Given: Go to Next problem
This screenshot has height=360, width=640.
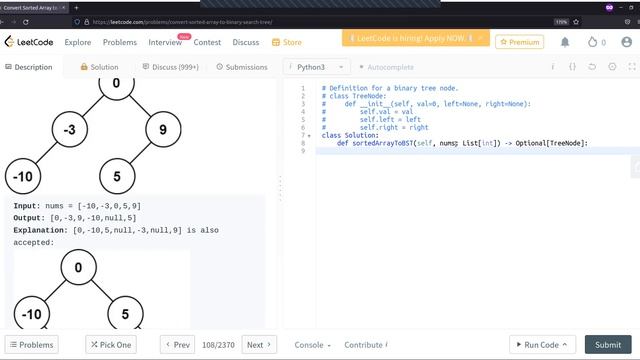Looking at the screenshot, I should pyautogui.click(x=259, y=344).
